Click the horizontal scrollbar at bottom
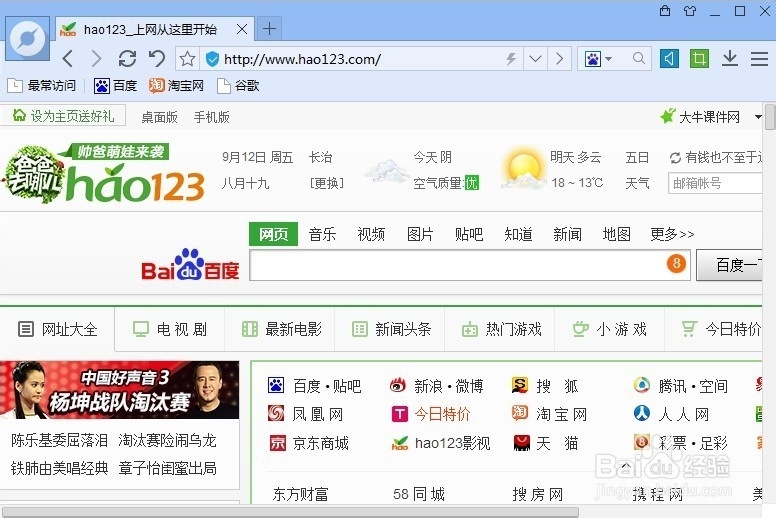Screen dimensions: 776x518 (290, 512)
